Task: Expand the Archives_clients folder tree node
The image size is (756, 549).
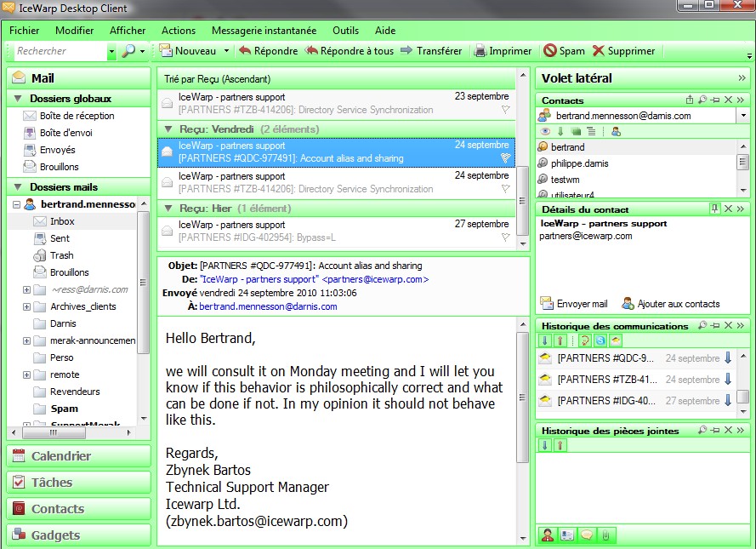Action: [26, 306]
